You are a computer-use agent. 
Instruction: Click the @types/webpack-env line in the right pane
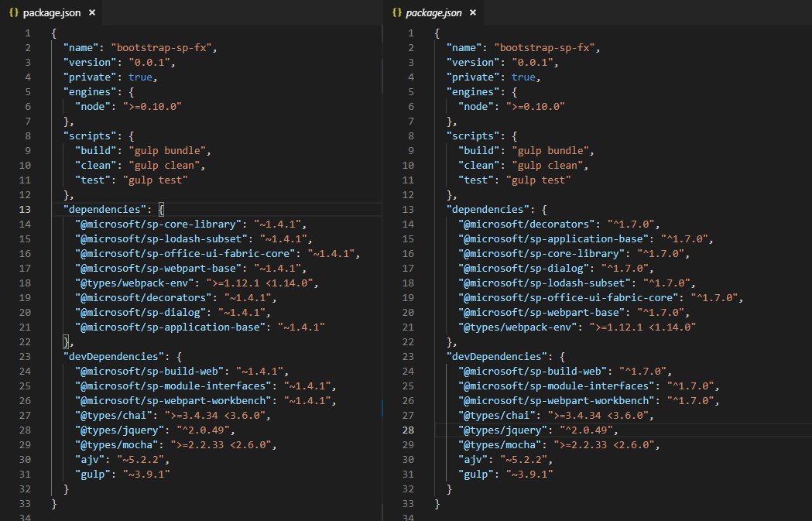[x=577, y=327]
